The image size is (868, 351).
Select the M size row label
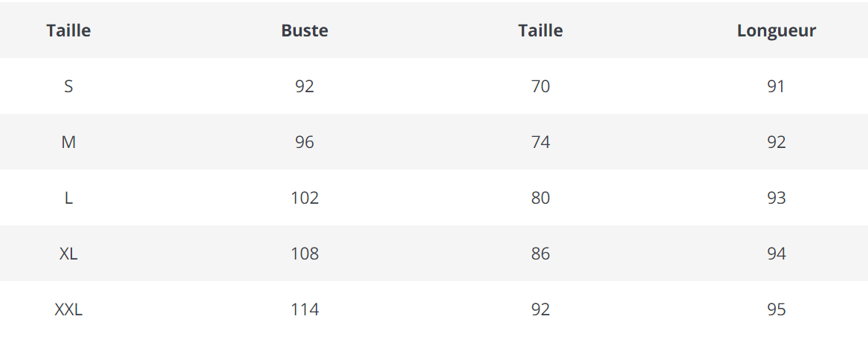68,142
